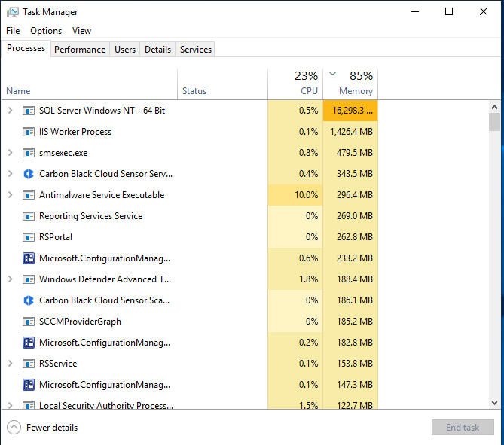The height and width of the screenshot is (445, 504).
Task: Expand Antimalware Service Executable row
Action: click(11, 195)
